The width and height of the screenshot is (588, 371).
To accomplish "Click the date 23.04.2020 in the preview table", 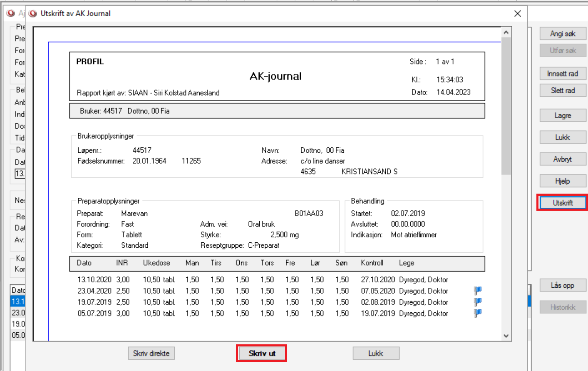I will [94, 291].
